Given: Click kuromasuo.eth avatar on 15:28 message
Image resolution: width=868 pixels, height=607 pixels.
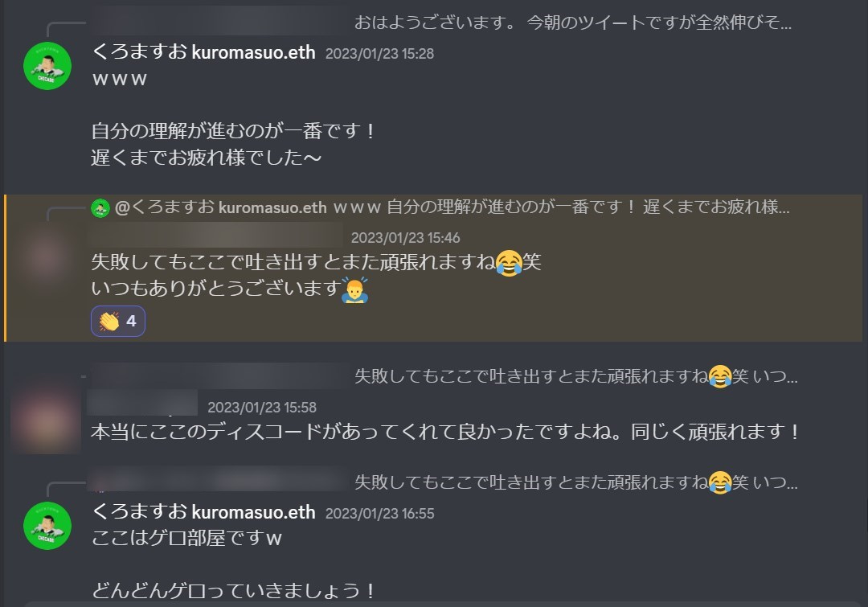Looking at the screenshot, I should [47, 66].
